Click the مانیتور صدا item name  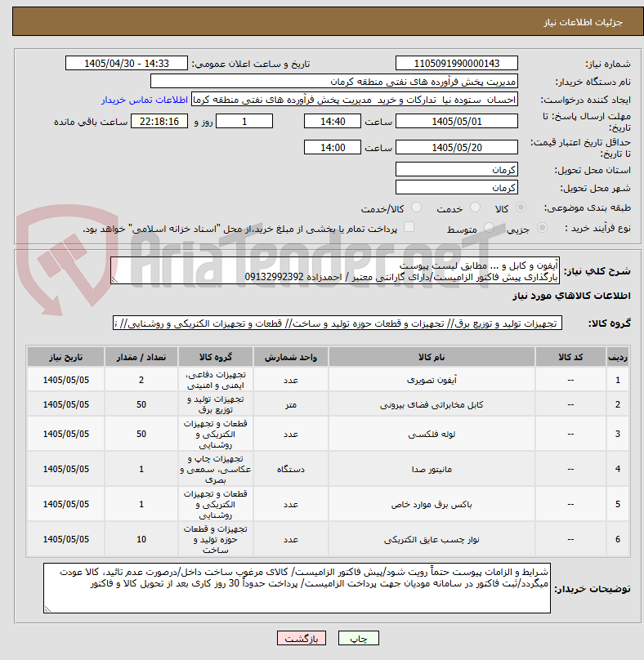tap(432, 470)
